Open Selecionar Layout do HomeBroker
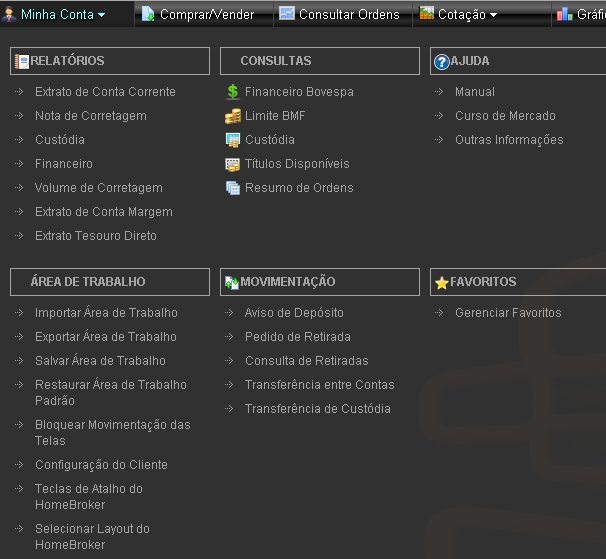The image size is (606, 559). (x=92, y=537)
